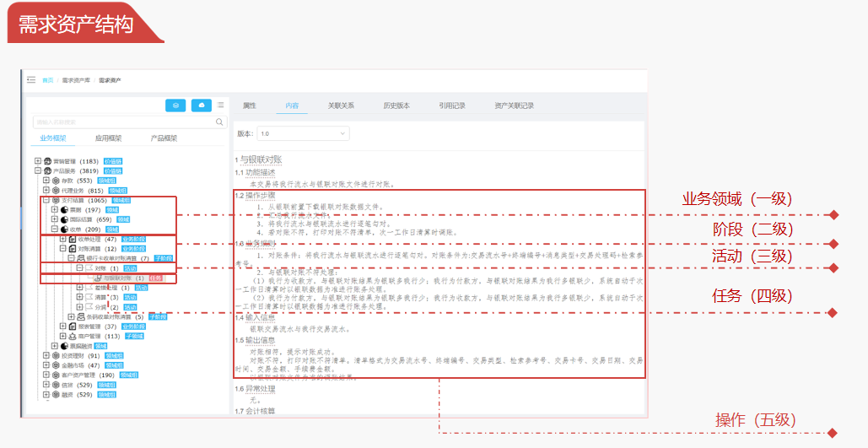
Task: Click the heading 1.1 功能描述
Action: coord(255,172)
